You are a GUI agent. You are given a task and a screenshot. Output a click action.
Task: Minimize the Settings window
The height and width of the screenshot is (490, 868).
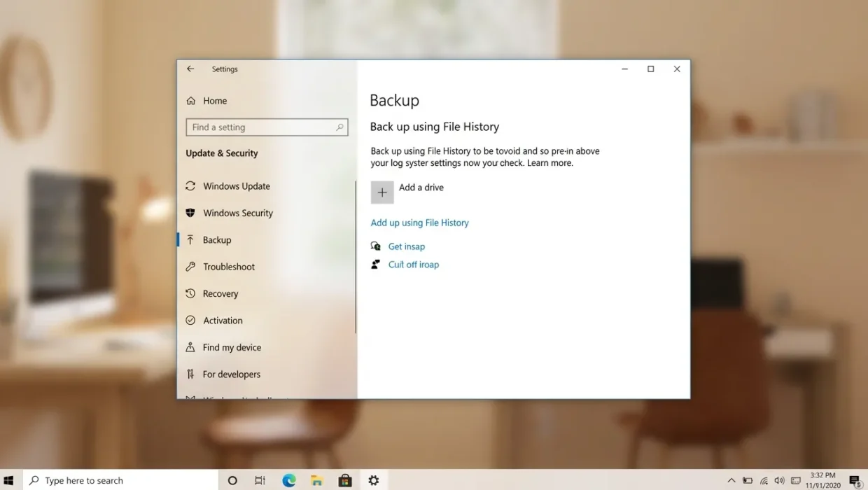click(x=624, y=69)
